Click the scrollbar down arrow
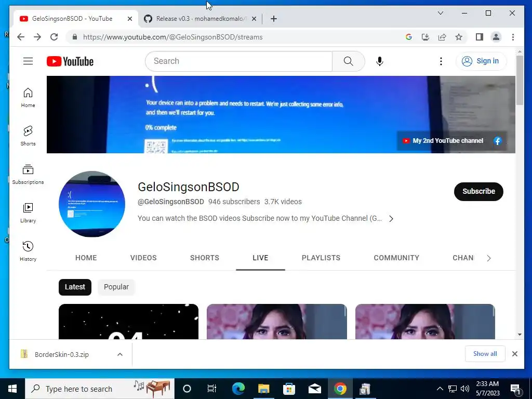532x399 pixels. (x=520, y=335)
